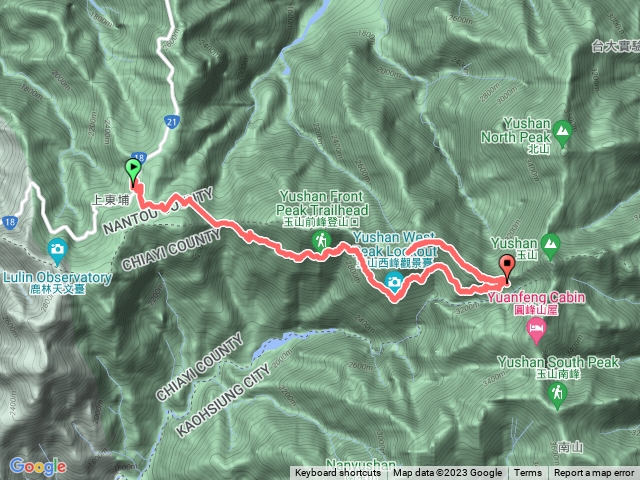
Task: Click Report a map error link
Action: (x=594, y=473)
